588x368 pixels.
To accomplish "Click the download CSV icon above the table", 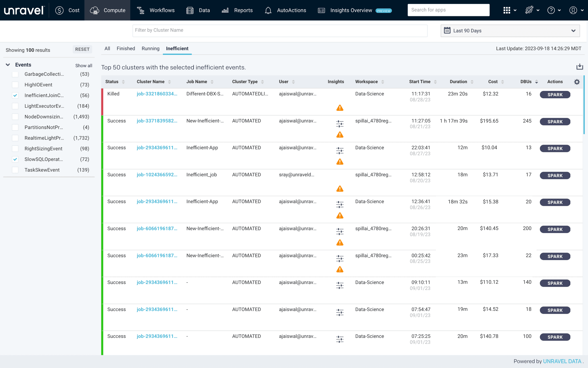I will click(579, 67).
